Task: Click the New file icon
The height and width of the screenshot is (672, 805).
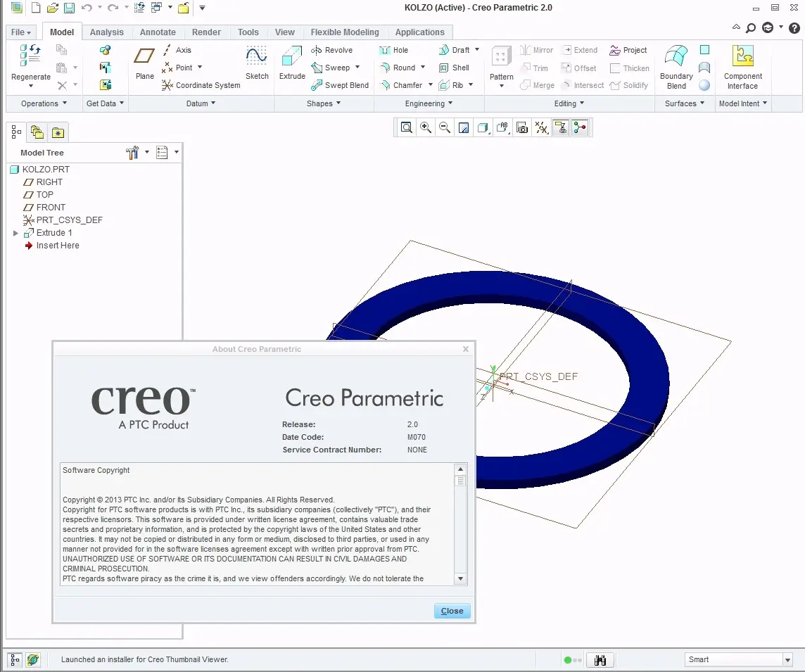Action: point(36,8)
